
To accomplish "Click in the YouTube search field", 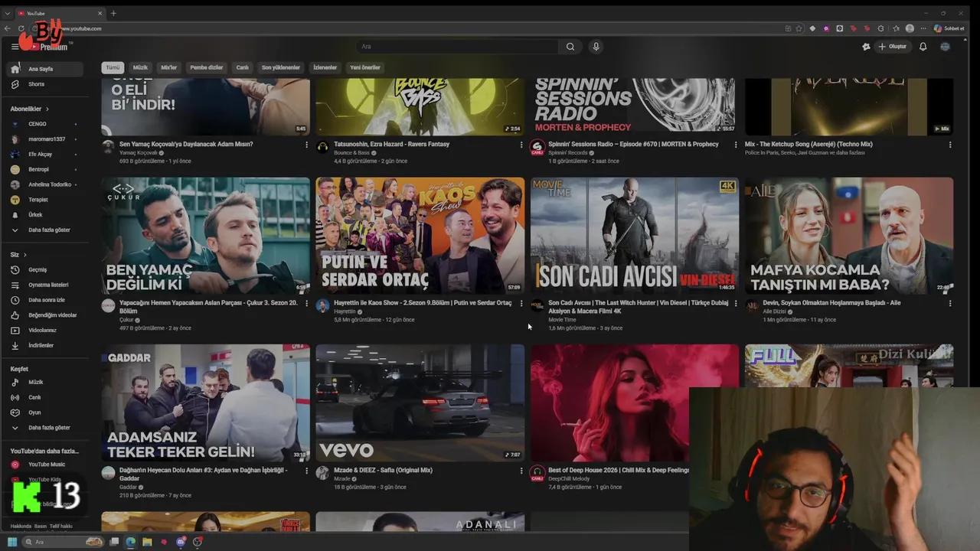I will pyautogui.click(x=458, y=47).
